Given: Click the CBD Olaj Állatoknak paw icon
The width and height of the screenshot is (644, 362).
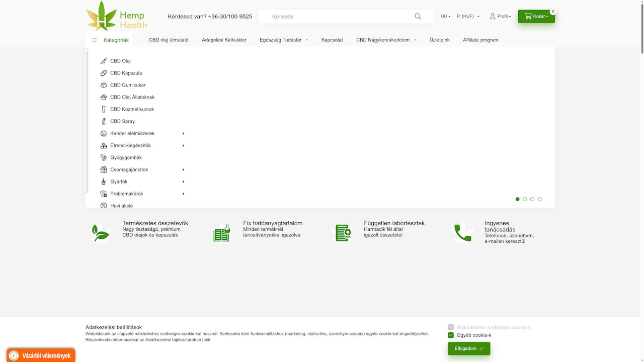Looking at the screenshot, I should 104,98.
